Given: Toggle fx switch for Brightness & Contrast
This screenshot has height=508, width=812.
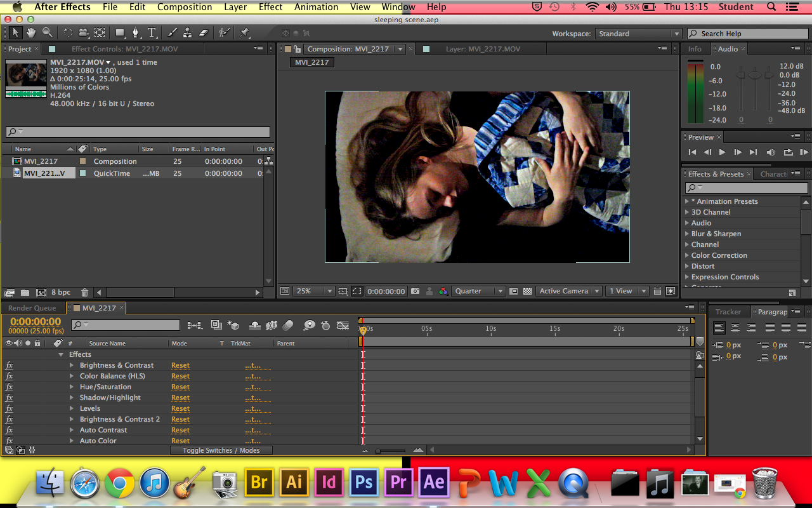Looking at the screenshot, I should pos(9,365).
